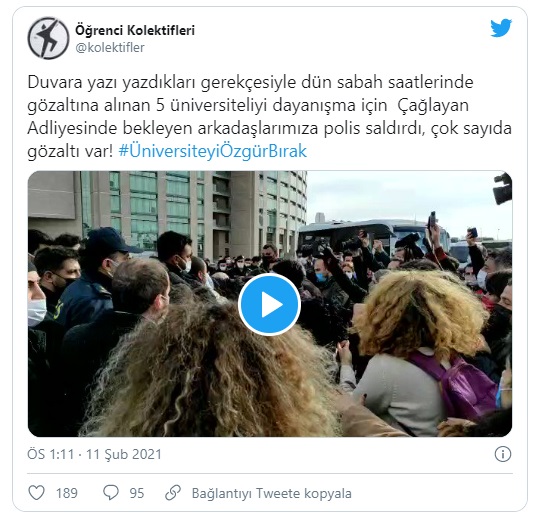Open the @kolektifler handle link
This screenshot has width=535, height=521.
coord(110,47)
